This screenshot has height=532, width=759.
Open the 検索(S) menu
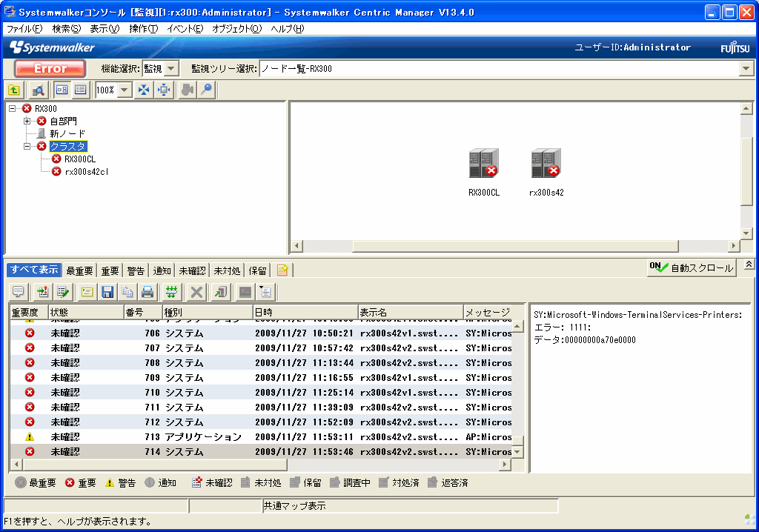[x=66, y=29]
